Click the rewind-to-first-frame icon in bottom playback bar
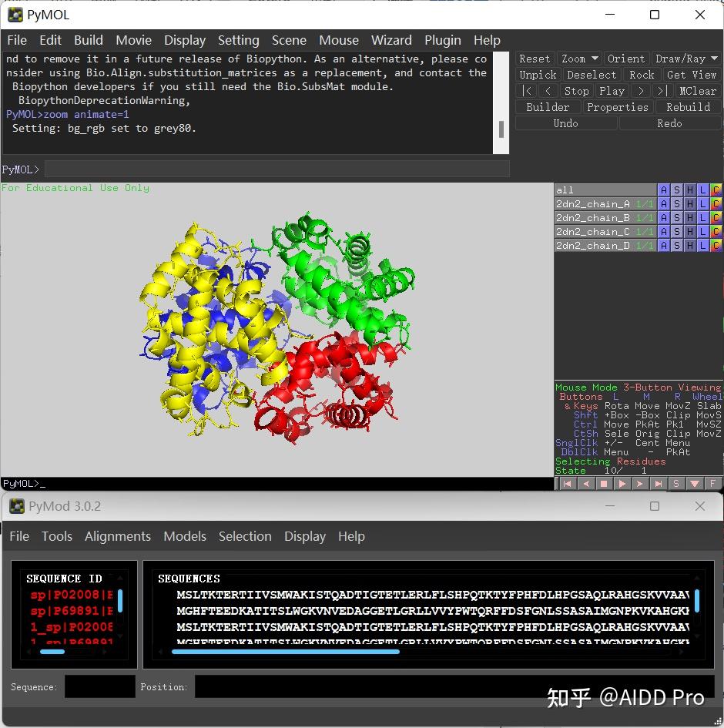 (x=567, y=484)
